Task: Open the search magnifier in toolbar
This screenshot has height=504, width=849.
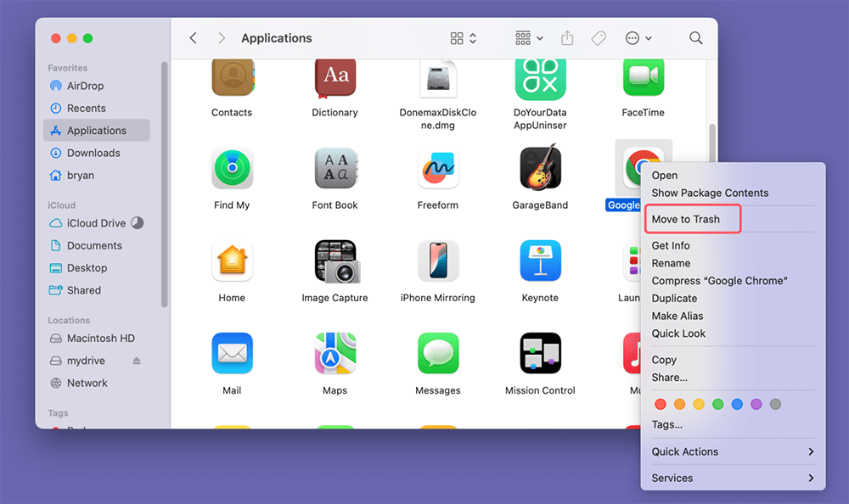Action: click(x=695, y=38)
